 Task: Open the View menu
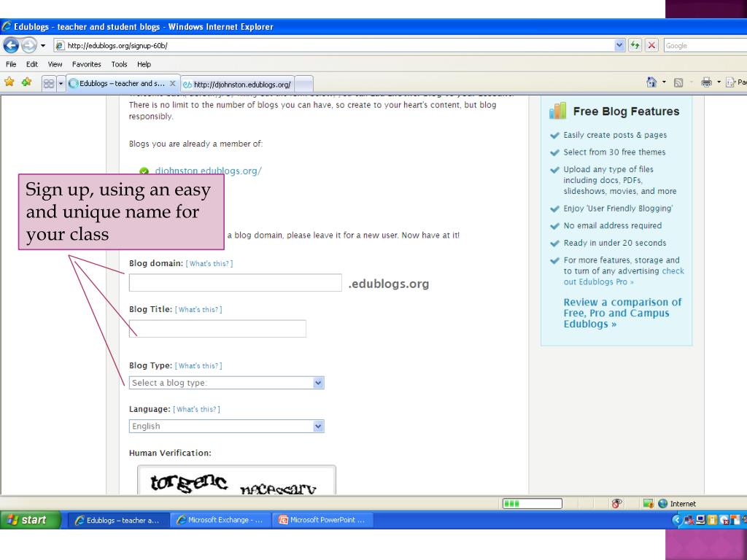pos(55,64)
